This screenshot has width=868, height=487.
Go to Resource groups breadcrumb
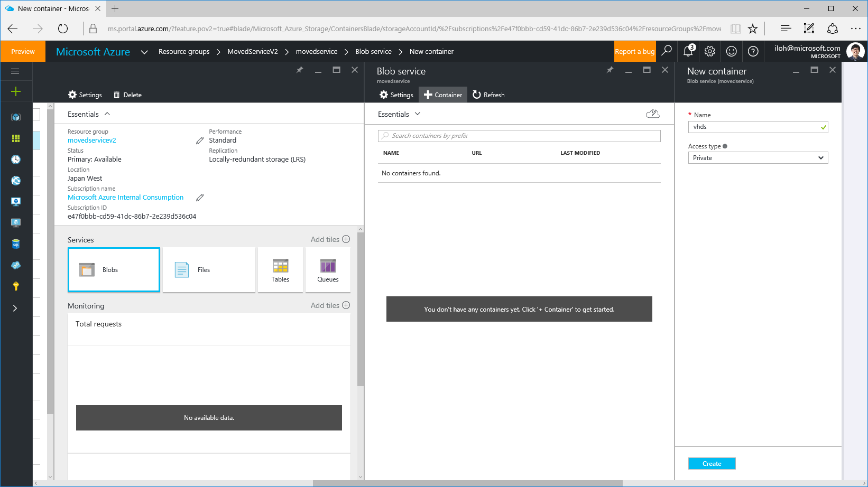(x=184, y=52)
